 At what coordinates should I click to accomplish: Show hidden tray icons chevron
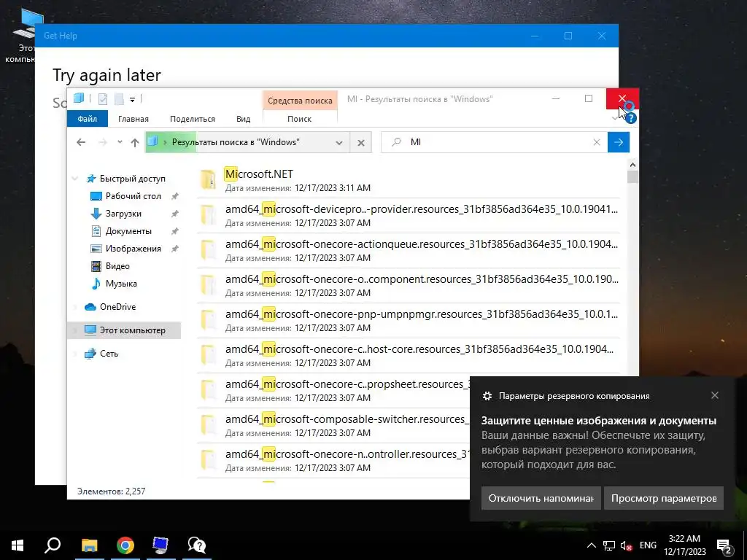tap(591, 545)
